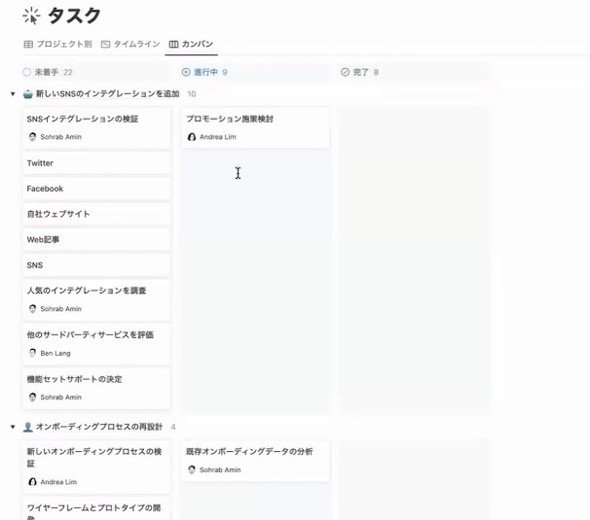Click Ben Lang avatar on the card
The height and width of the screenshot is (520, 590).
pyautogui.click(x=32, y=353)
